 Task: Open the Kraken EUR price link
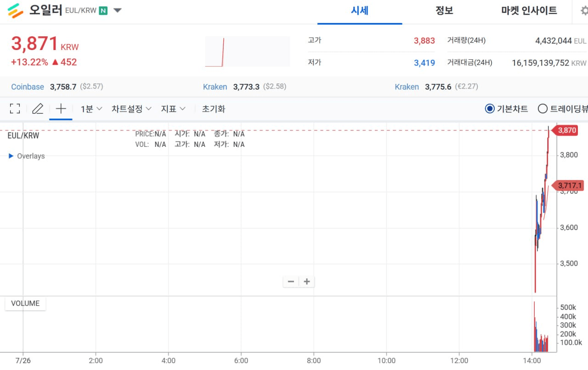(x=407, y=87)
